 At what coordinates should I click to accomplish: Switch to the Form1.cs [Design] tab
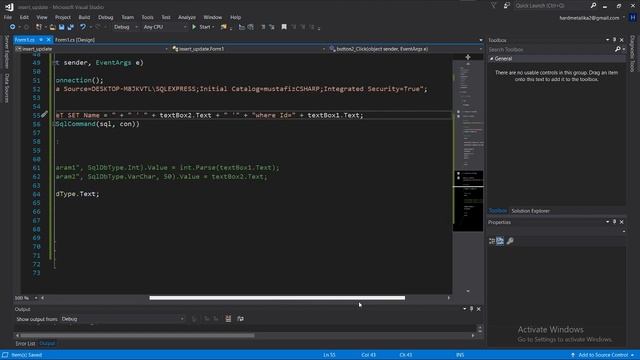75,40
